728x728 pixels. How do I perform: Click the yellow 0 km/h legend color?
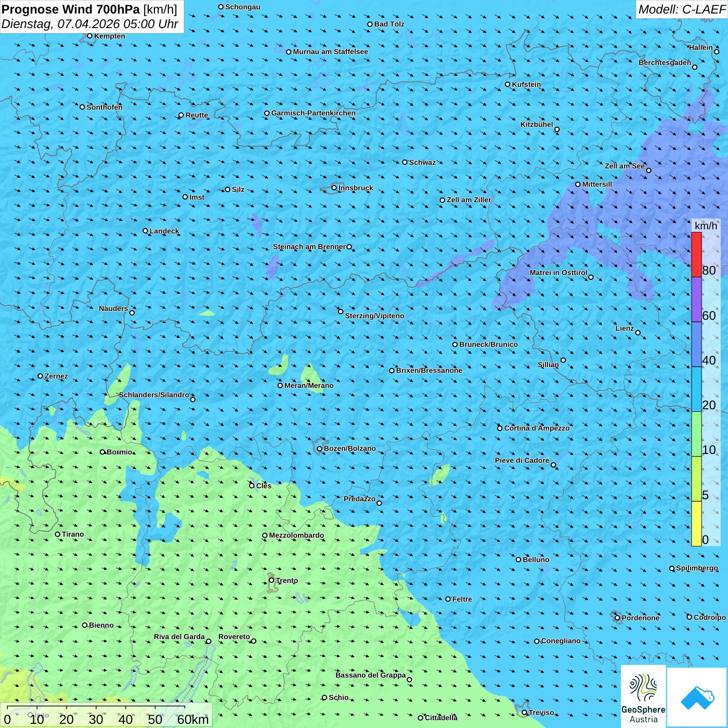click(696, 524)
